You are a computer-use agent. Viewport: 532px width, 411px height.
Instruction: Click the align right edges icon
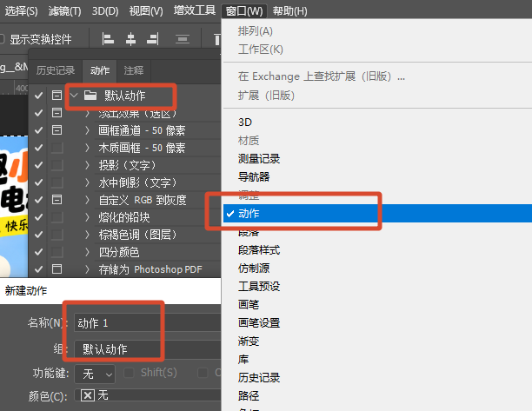[x=153, y=39]
